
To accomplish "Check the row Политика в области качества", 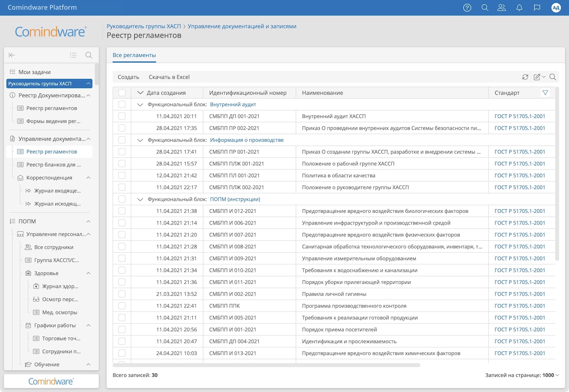I will coord(122,175).
